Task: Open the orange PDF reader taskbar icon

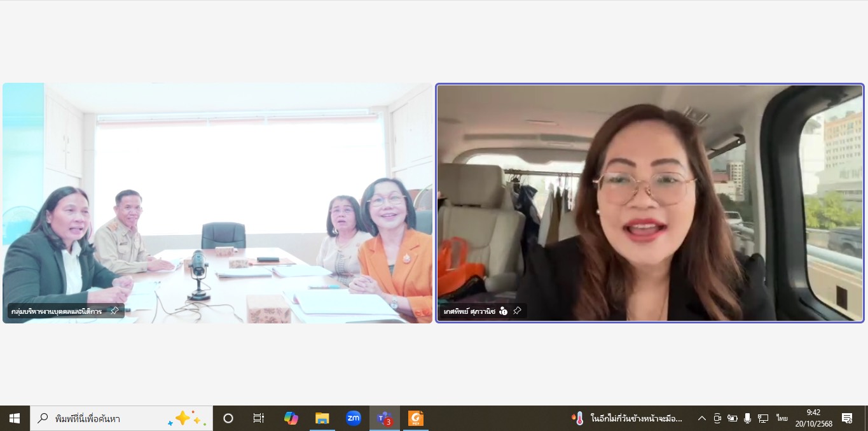Action: (x=416, y=418)
